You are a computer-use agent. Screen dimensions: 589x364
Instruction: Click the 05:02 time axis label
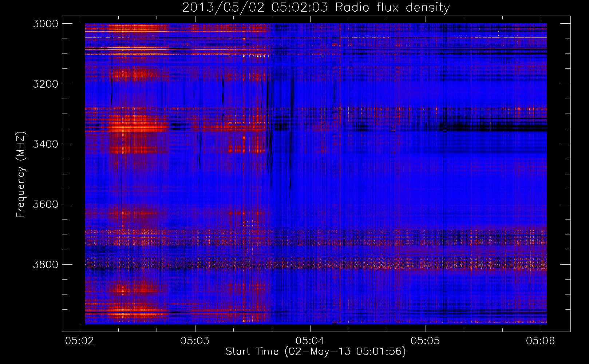tap(80, 341)
